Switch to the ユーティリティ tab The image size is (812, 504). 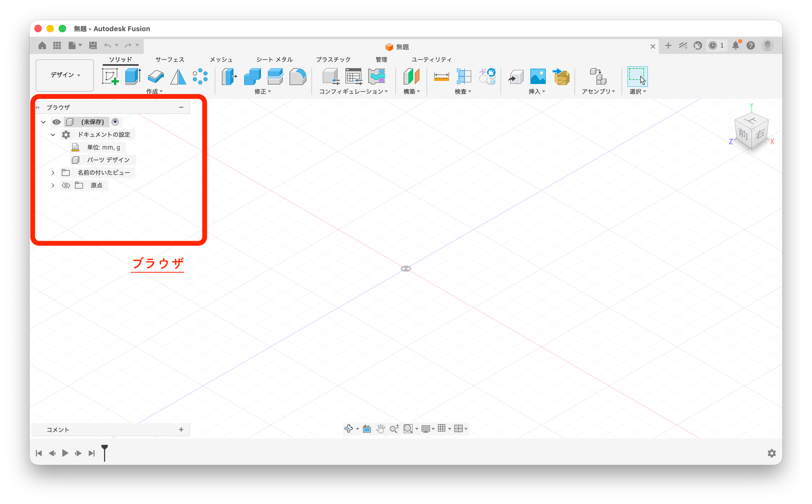coord(432,59)
